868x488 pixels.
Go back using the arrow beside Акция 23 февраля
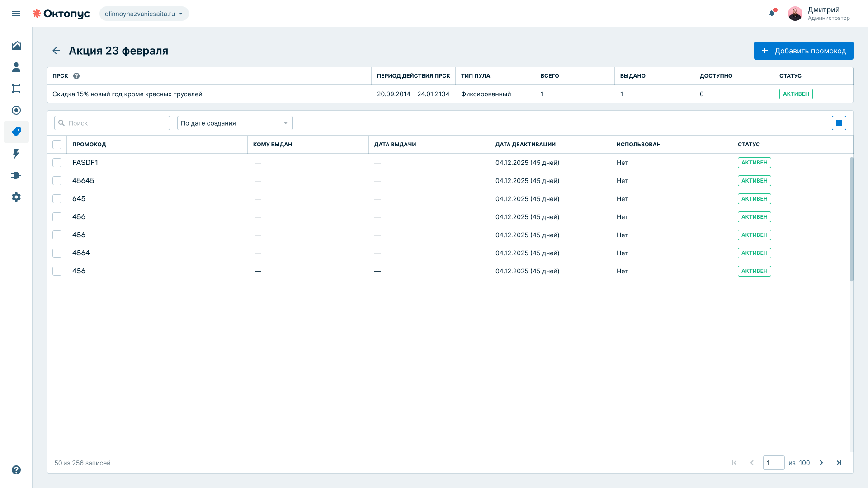point(56,51)
